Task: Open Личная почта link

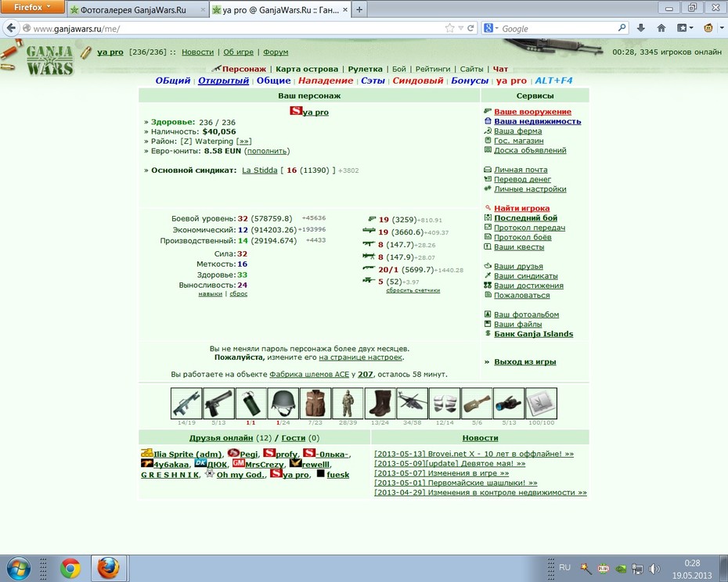Action: (x=521, y=170)
